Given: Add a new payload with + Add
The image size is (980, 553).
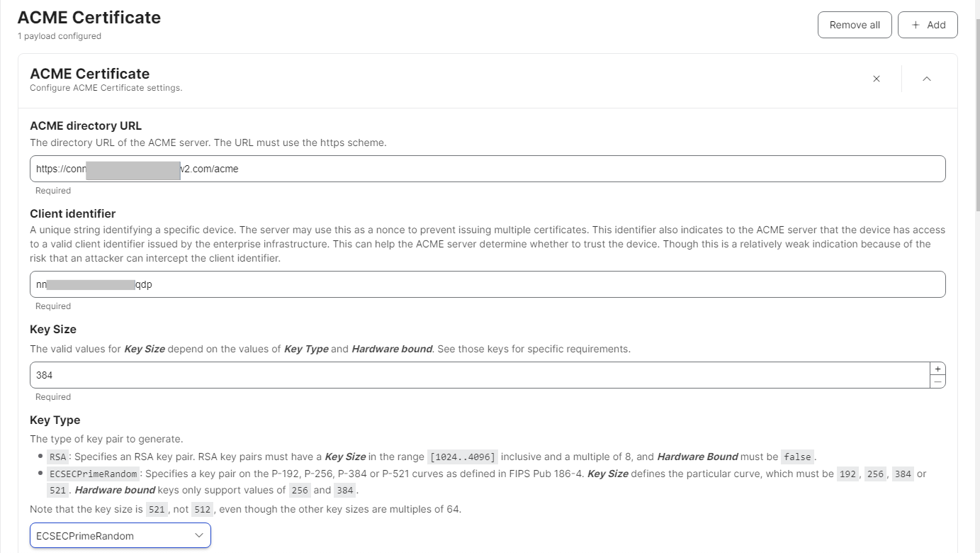Looking at the screenshot, I should (x=928, y=25).
